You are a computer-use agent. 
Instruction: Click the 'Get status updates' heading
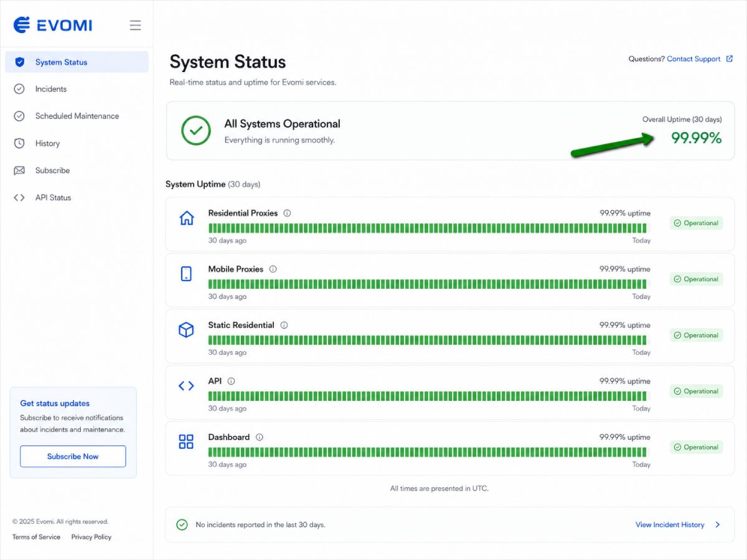tap(55, 403)
